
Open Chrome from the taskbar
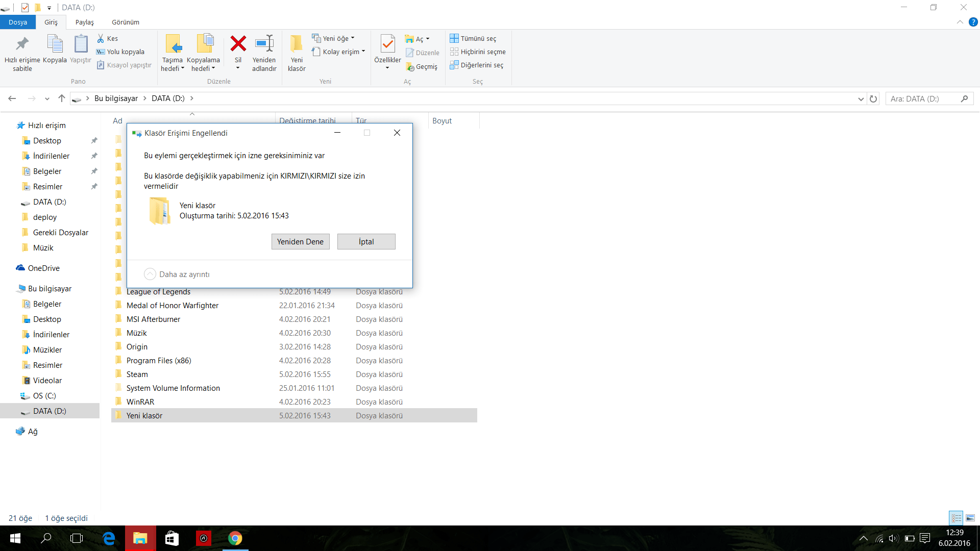tap(235, 538)
